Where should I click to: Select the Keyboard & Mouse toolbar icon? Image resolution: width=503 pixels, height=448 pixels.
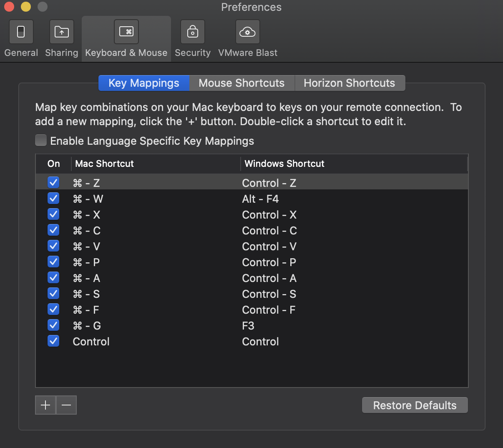coord(126,32)
